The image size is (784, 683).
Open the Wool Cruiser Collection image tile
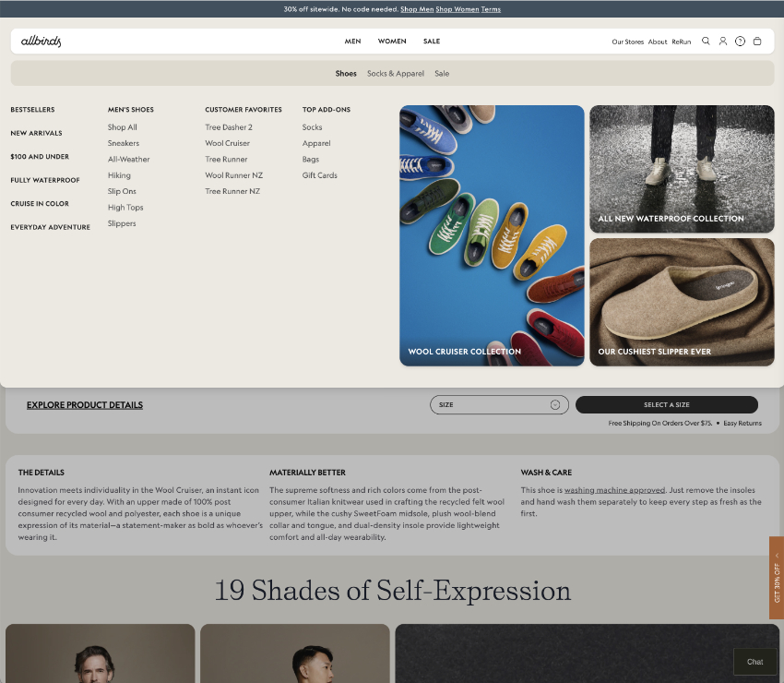[492, 235]
